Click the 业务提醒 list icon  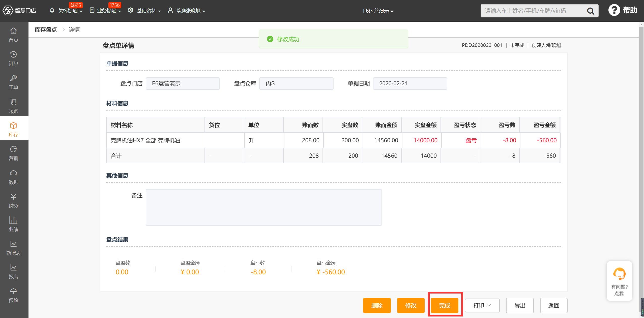pyautogui.click(x=92, y=10)
